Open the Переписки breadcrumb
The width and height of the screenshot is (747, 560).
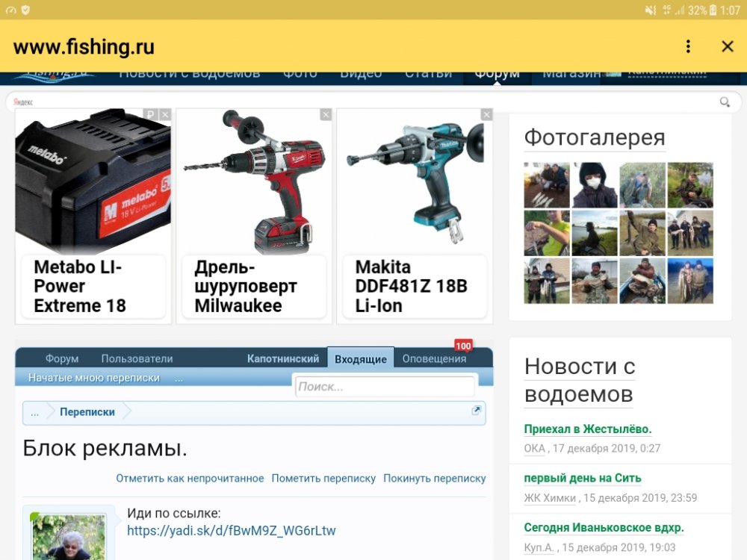pos(87,412)
